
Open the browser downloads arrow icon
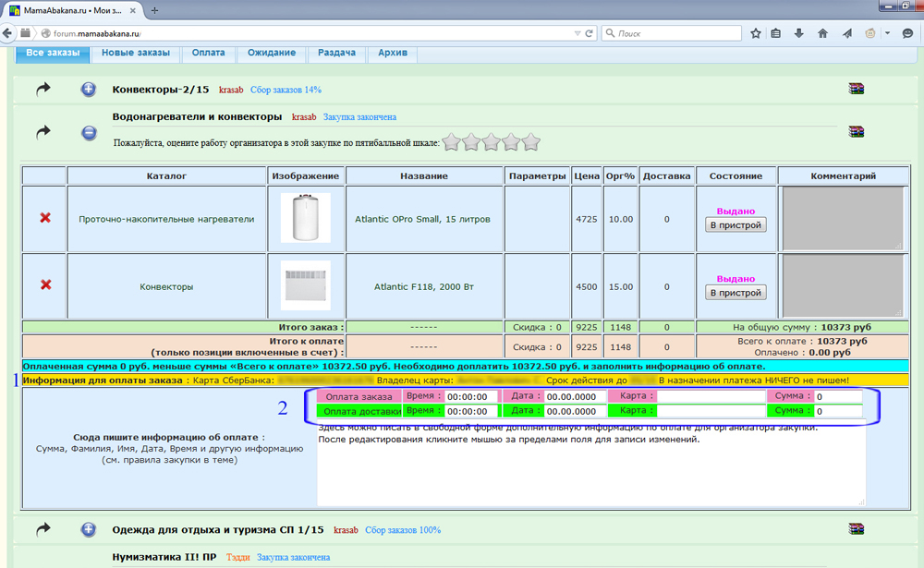pos(800,33)
